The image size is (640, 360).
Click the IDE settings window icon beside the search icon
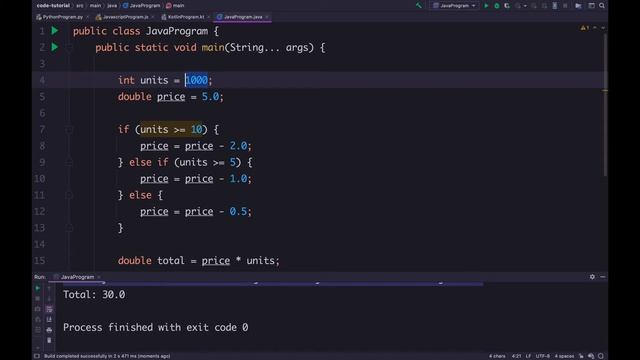pyautogui.click(x=591, y=6)
